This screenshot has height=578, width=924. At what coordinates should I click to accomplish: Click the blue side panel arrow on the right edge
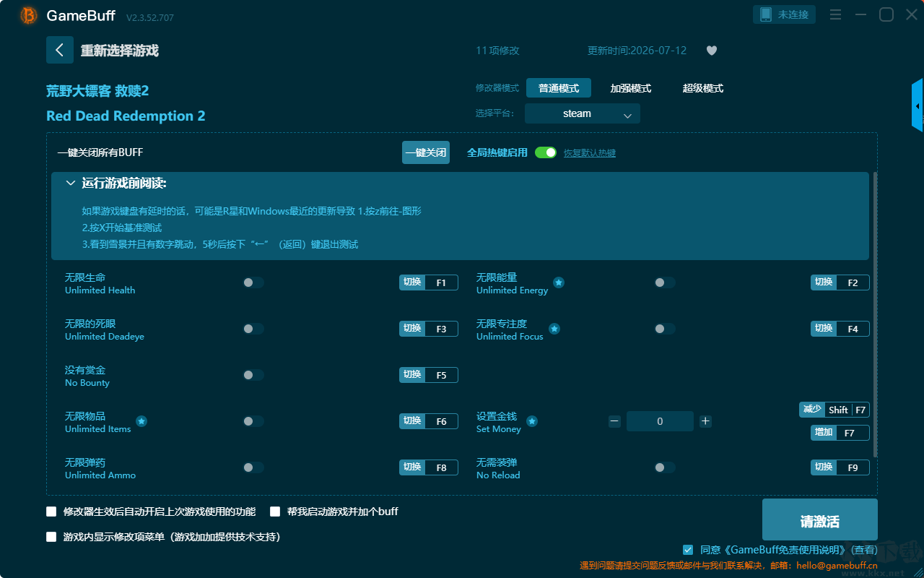918,105
